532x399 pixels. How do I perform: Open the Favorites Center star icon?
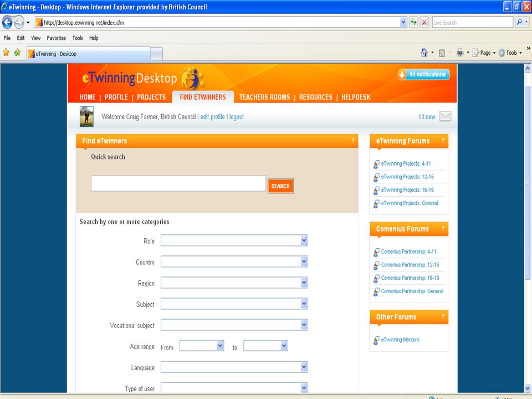point(6,53)
